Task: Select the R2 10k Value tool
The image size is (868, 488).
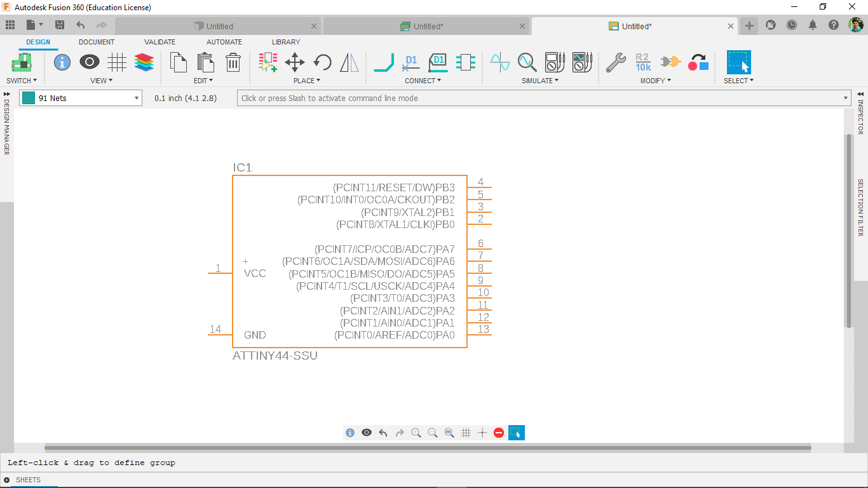Action: tap(643, 62)
